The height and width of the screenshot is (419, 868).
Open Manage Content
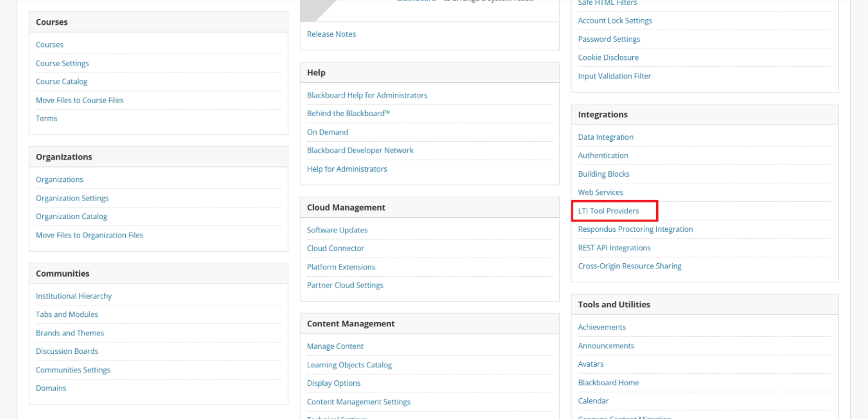[x=335, y=346]
